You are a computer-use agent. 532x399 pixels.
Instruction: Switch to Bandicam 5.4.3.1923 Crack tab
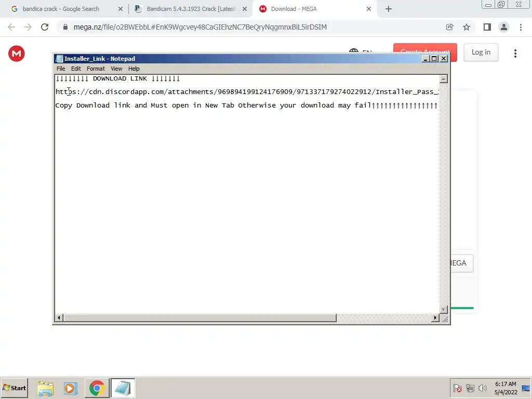coord(191,9)
